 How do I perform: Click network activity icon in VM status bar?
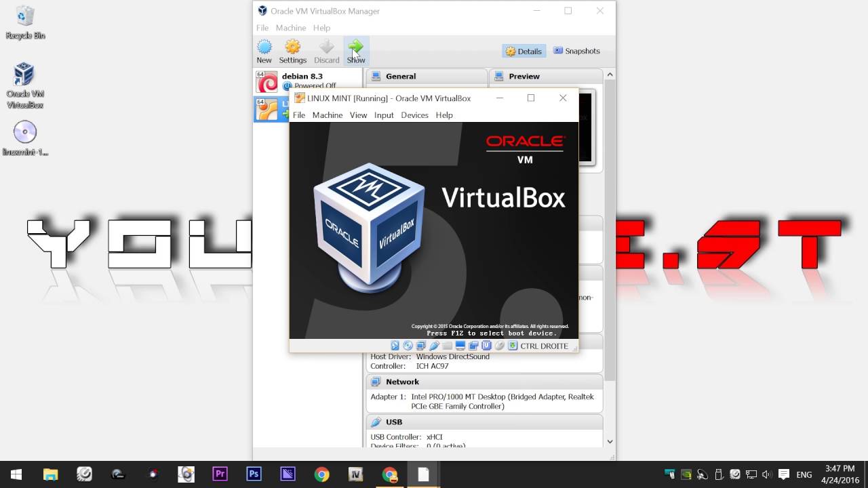(421, 346)
